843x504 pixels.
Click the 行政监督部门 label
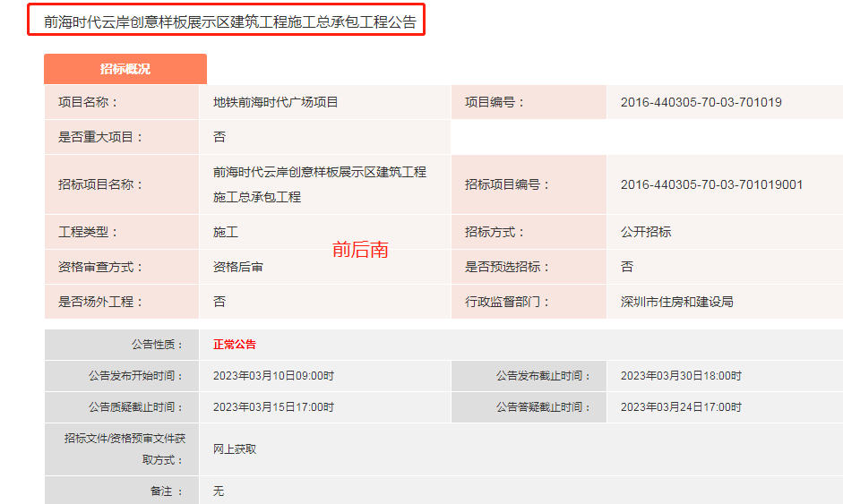(x=507, y=302)
